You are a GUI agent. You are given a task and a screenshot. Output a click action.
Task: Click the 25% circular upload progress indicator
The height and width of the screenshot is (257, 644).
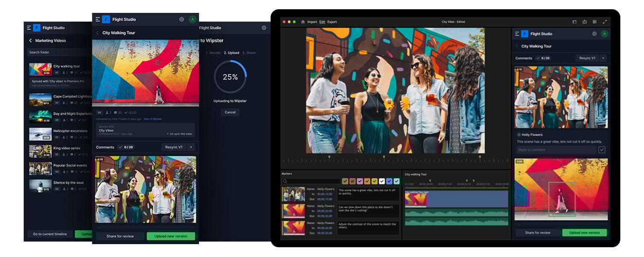click(230, 77)
